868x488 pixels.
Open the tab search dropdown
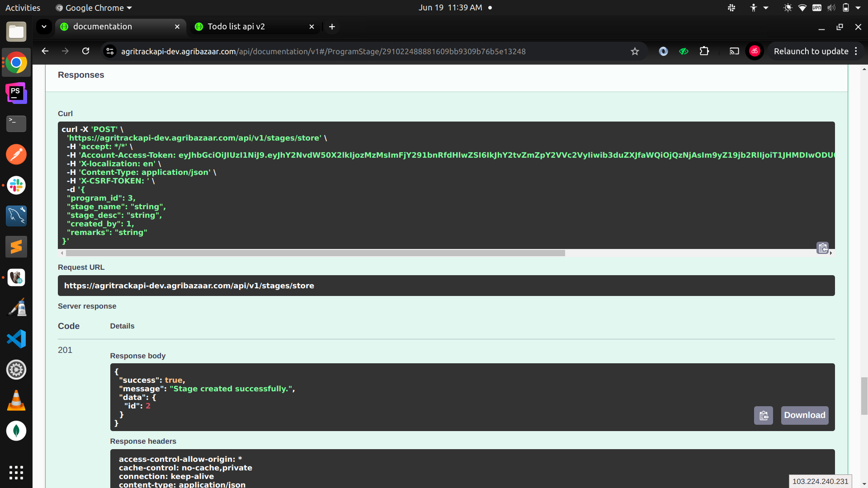point(44,27)
